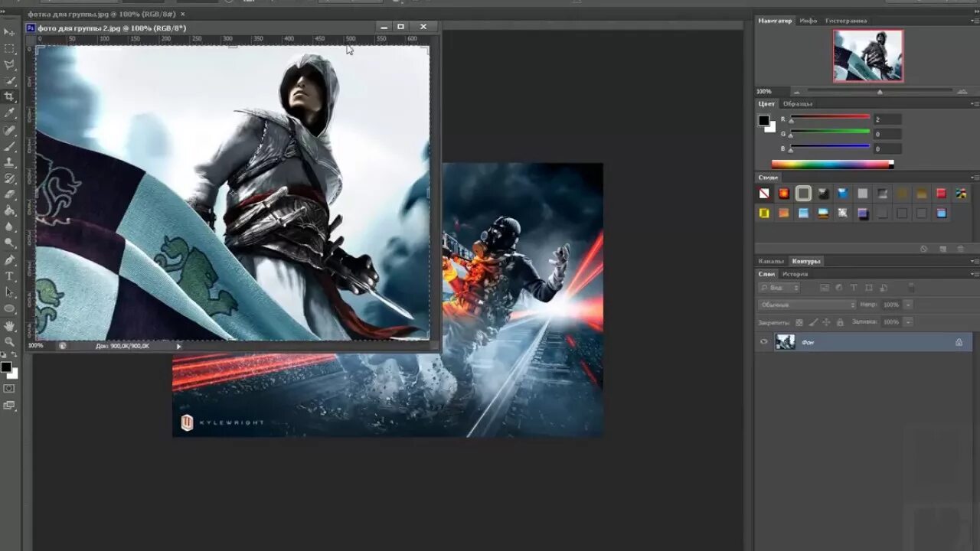
Task: Select the Clone Stamp tool
Action: (9, 161)
